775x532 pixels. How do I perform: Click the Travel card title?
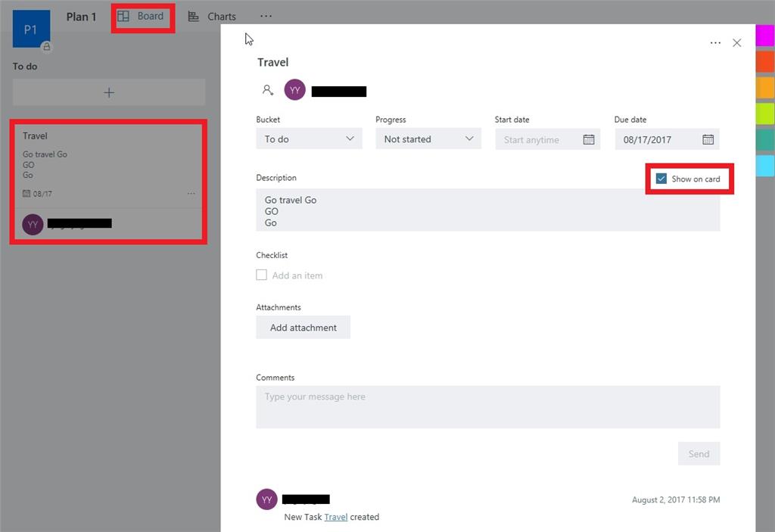(x=35, y=136)
